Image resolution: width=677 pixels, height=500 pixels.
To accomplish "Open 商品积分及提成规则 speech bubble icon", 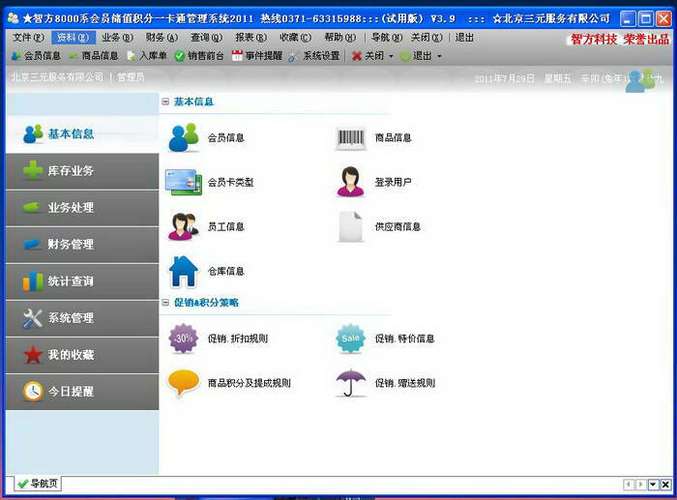I will tap(183, 383).
